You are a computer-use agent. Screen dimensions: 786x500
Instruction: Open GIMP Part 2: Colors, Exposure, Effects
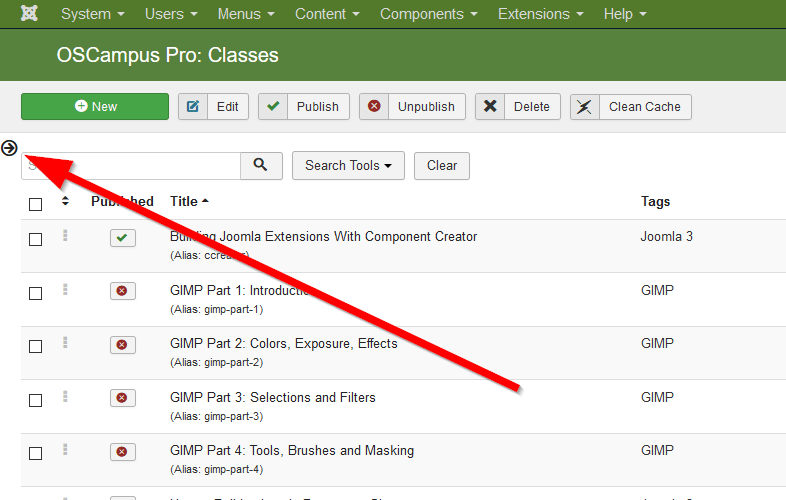tap(284, 344)
